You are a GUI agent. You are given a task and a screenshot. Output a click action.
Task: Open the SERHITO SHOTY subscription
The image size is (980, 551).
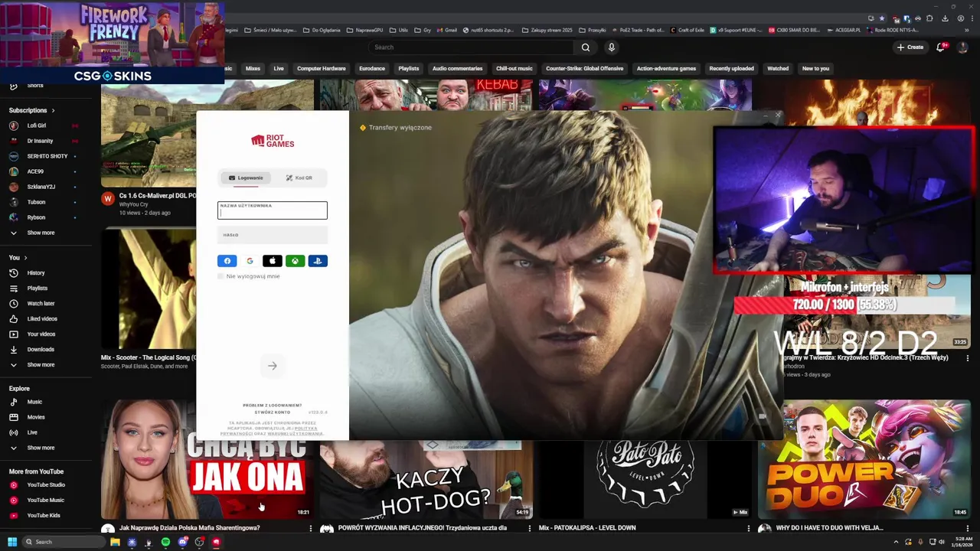46,156
